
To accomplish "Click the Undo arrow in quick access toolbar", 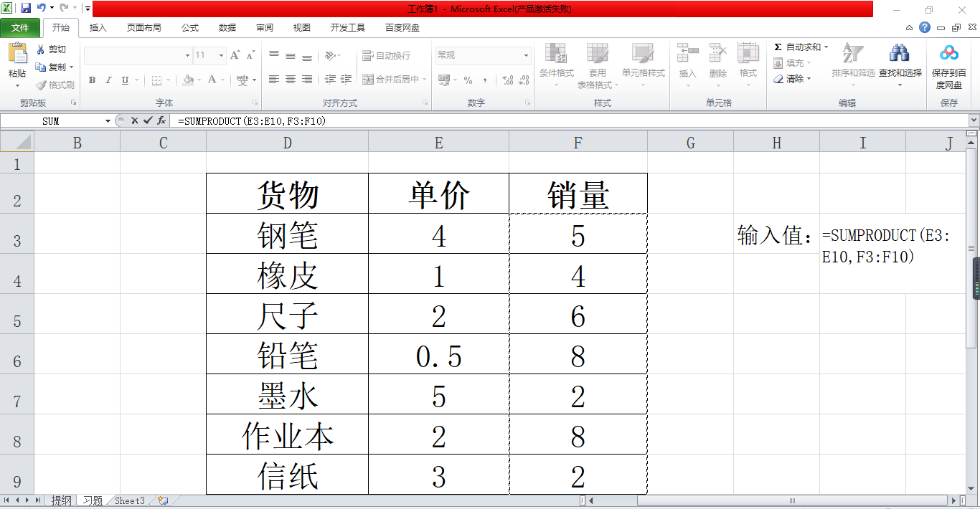I will (41, 9).
